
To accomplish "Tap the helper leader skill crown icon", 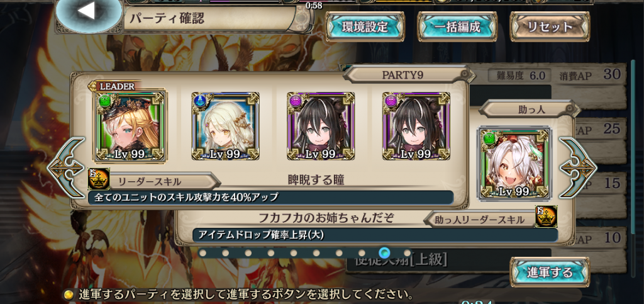I will 547,217.
